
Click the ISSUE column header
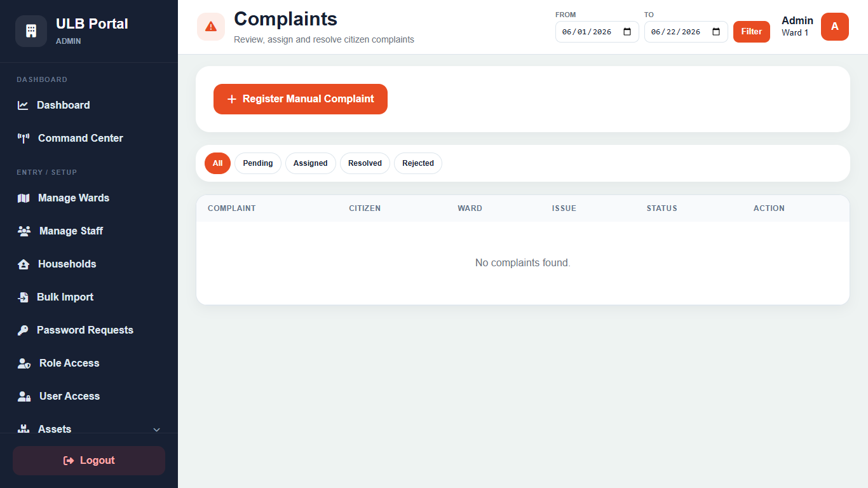click(x=564, y=208)
